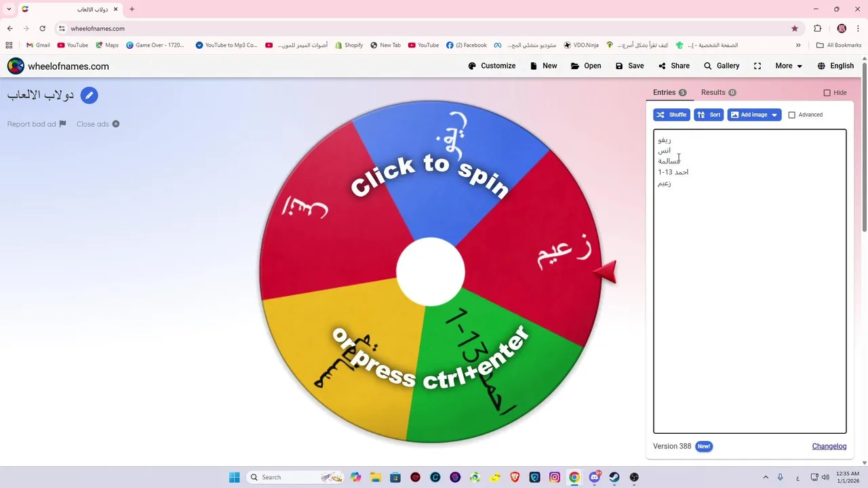Open the New Tab bookmark
The image size is (868, 488).
click(385, 45)
